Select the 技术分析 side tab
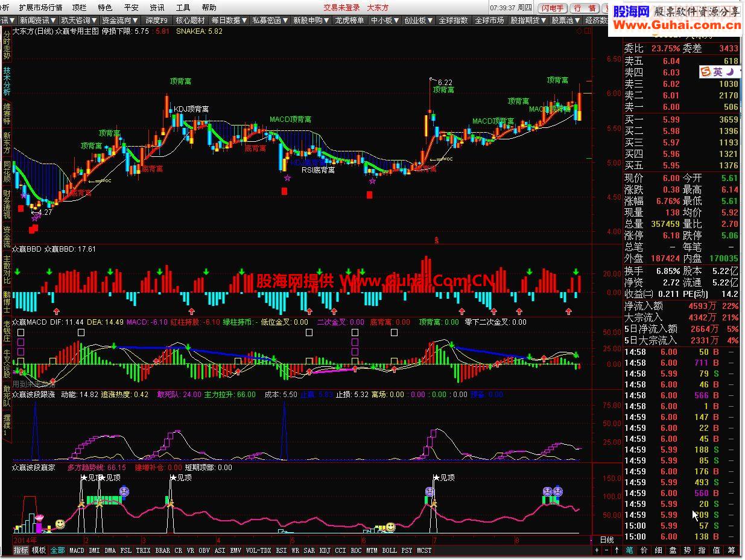The image size is (745, 560). tap(7, 81)
